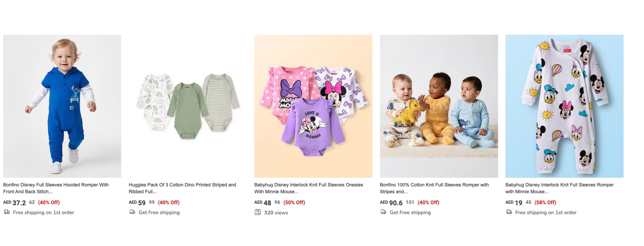Open the Minnie Mouse onesies product image
Image resolution: width=644 pixels, height=246 pixels.
(x=313, y=106)
